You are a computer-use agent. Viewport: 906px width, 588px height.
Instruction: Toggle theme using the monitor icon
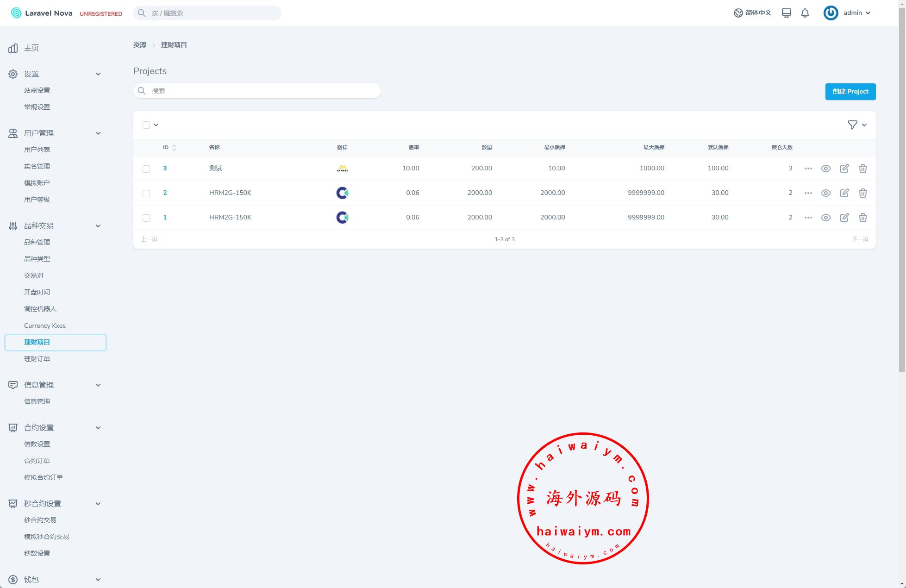click(786, 13)
